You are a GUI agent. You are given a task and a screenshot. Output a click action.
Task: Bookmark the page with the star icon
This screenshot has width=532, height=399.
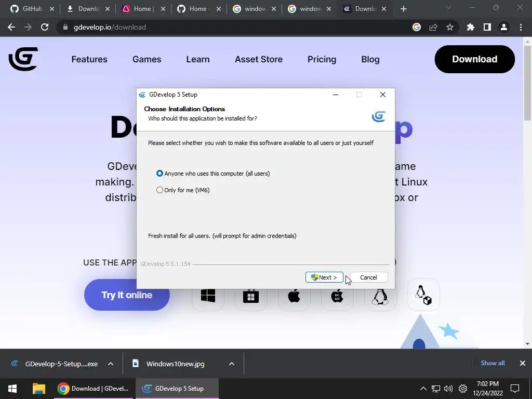[449, 27]
